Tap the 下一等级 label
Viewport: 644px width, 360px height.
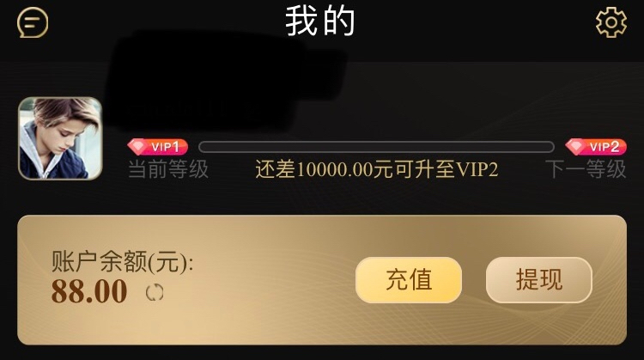tap(586, 169)
